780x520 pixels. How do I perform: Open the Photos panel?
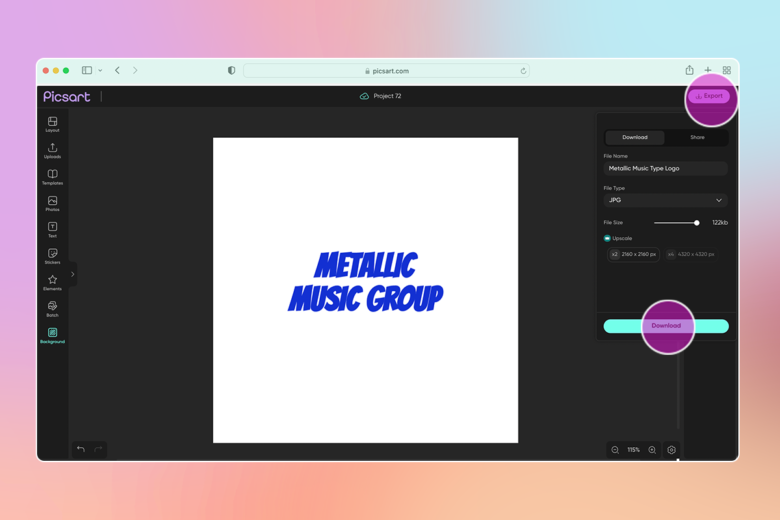tap(52, 203)
